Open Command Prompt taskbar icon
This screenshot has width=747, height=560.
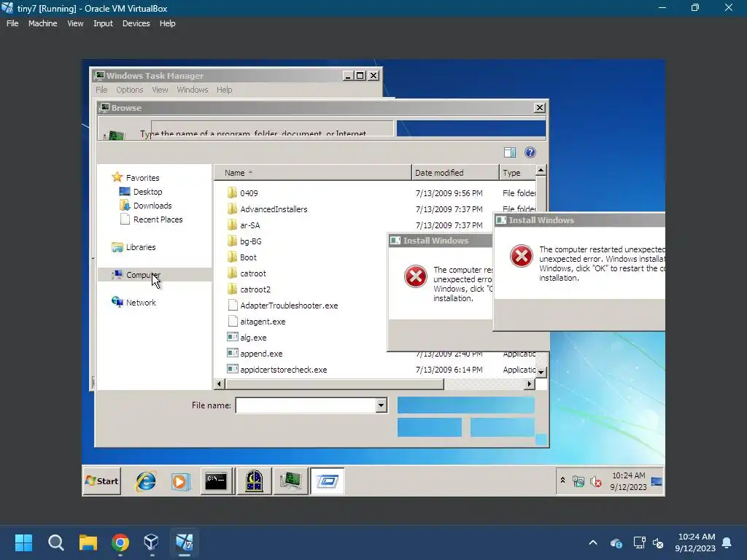[216, 481]
